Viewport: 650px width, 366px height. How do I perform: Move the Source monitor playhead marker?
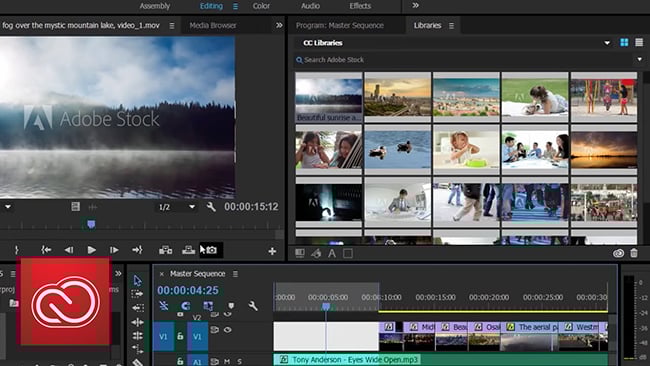click(x=91, y=224)
